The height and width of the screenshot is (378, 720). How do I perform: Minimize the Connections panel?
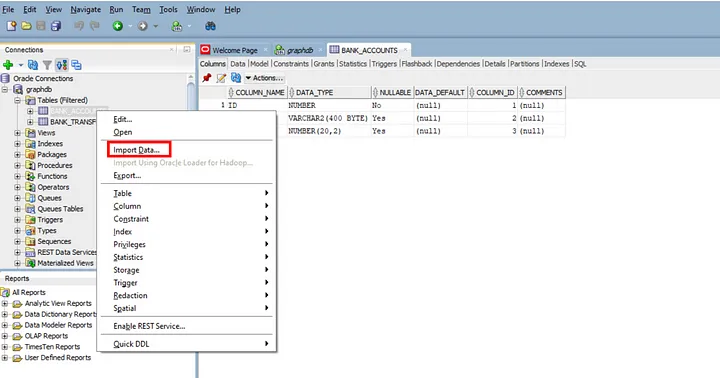pos(187,49)
